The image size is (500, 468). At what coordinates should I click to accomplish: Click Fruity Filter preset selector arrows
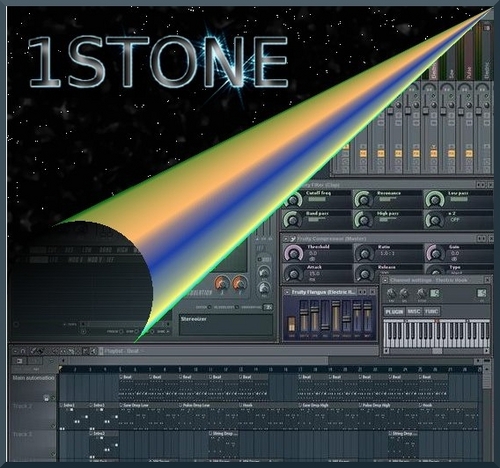point(481,184)
